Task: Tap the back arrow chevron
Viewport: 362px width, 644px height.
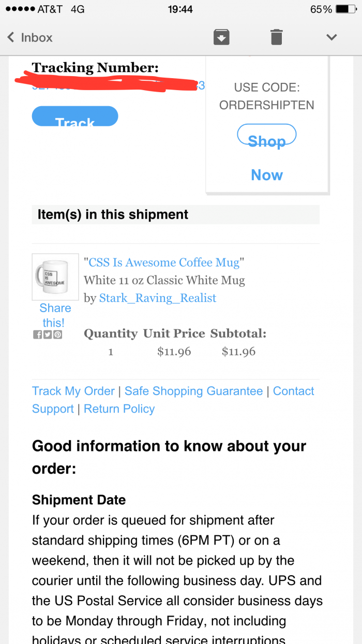Action: tap(10, 37)
